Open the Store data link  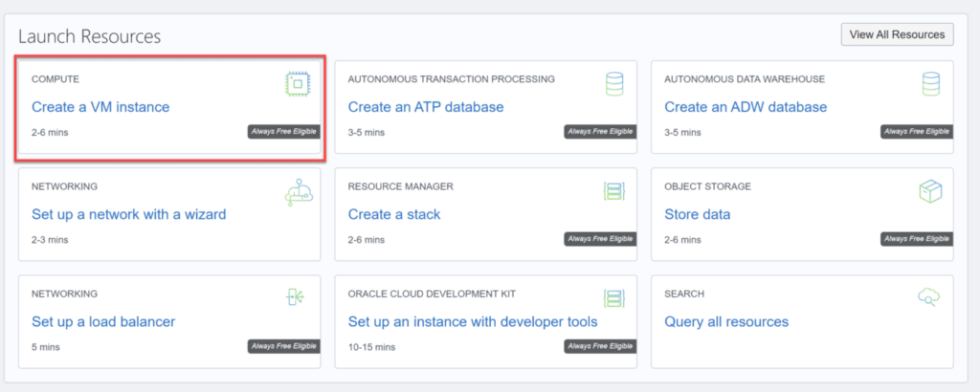coord(697,214)
